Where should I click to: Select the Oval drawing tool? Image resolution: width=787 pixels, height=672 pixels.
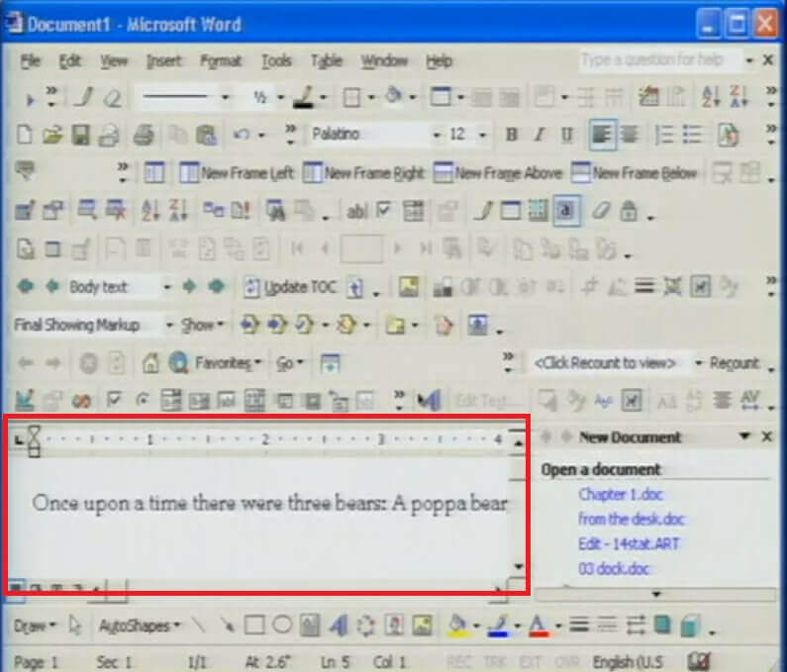[282, 625]
